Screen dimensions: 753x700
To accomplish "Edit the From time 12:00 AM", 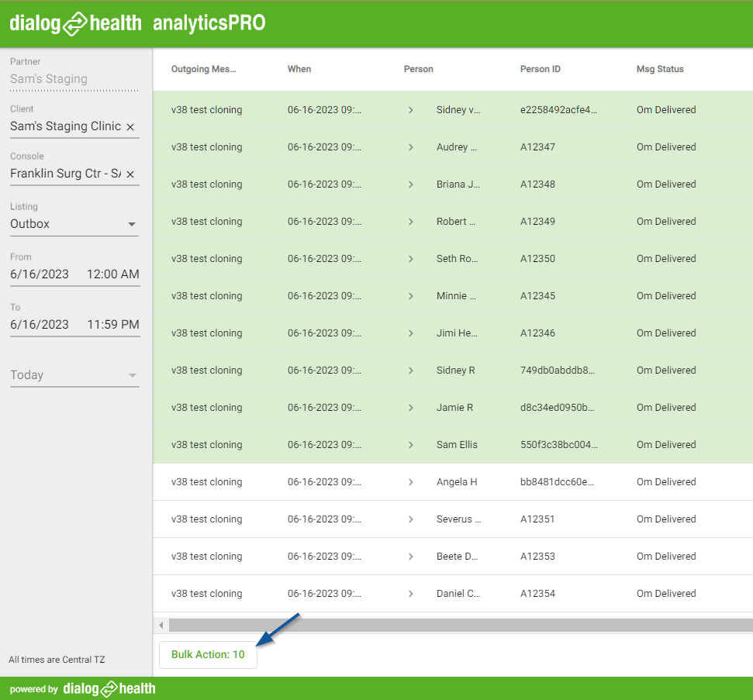I will (113, 274).
